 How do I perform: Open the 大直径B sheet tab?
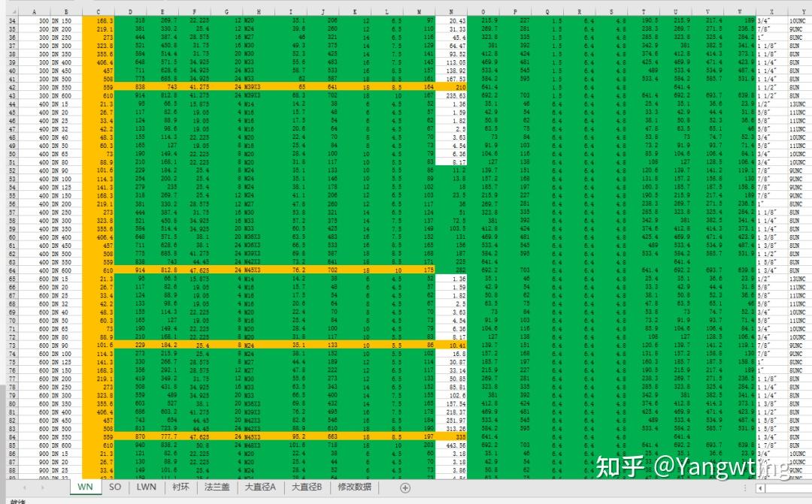pos(307,487)
